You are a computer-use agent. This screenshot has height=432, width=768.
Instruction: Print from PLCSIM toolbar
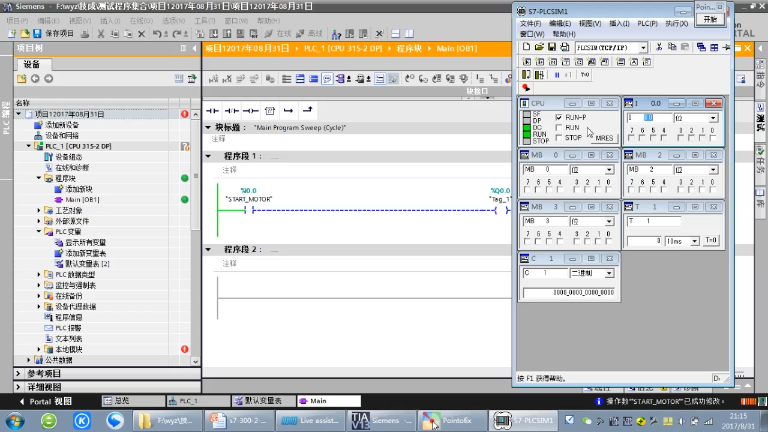[564, 47]
